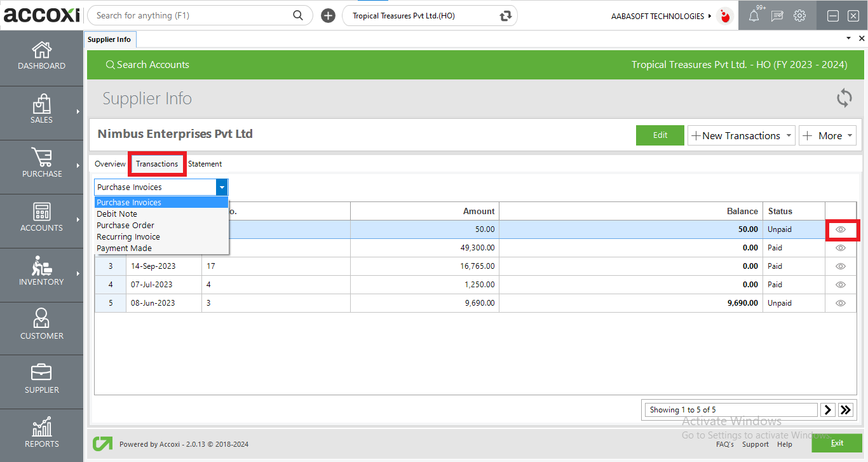Open the Support link at bottom
868x462 pixels.
[x=755, y=444]
